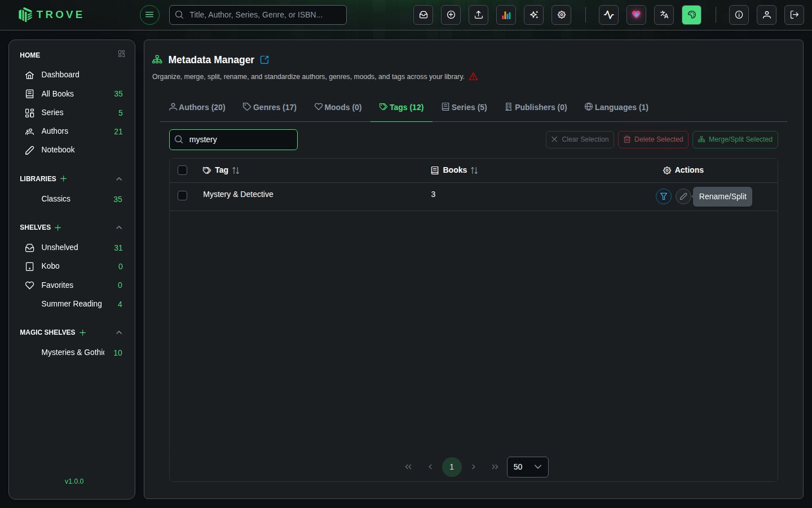812x508 pixels.
Task: Click the Delete Selected button
Action: tap(653, 139)
